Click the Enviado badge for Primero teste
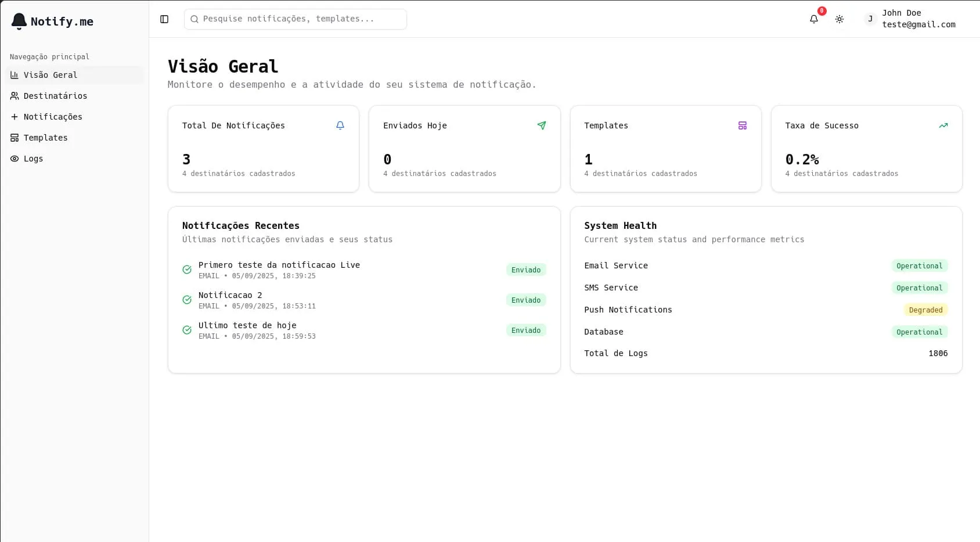Image resolution: width=980 pixels, height=542 pixels. pyautogui.click(x=526, y=270)
